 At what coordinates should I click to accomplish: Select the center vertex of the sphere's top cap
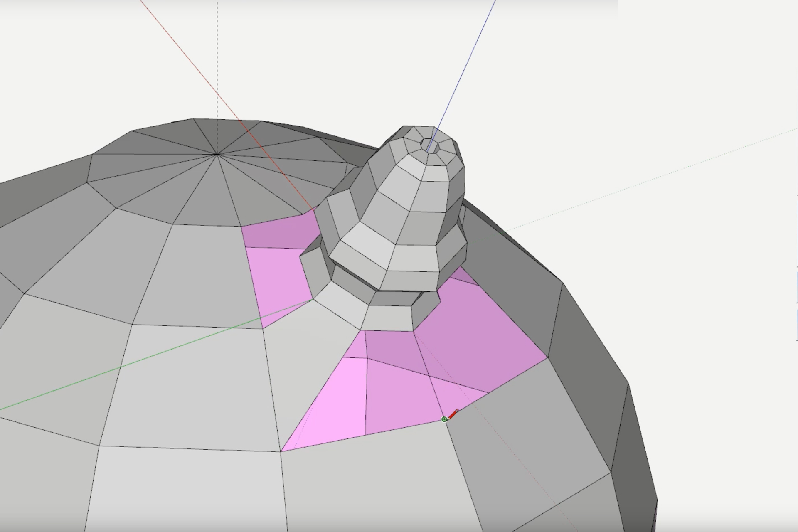(217, 154)
